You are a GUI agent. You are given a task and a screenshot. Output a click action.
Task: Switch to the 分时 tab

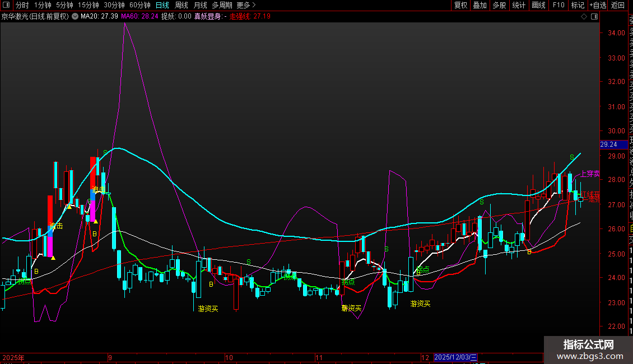22,5
